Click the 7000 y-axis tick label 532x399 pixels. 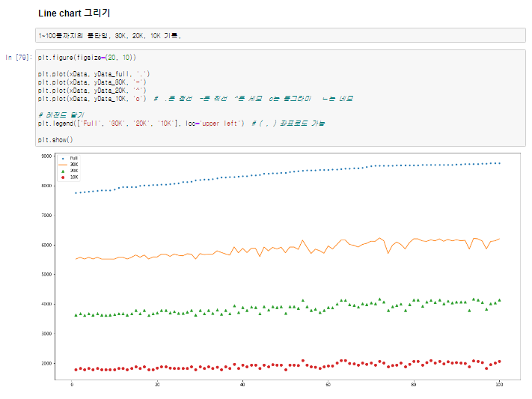tap(46, 216)
